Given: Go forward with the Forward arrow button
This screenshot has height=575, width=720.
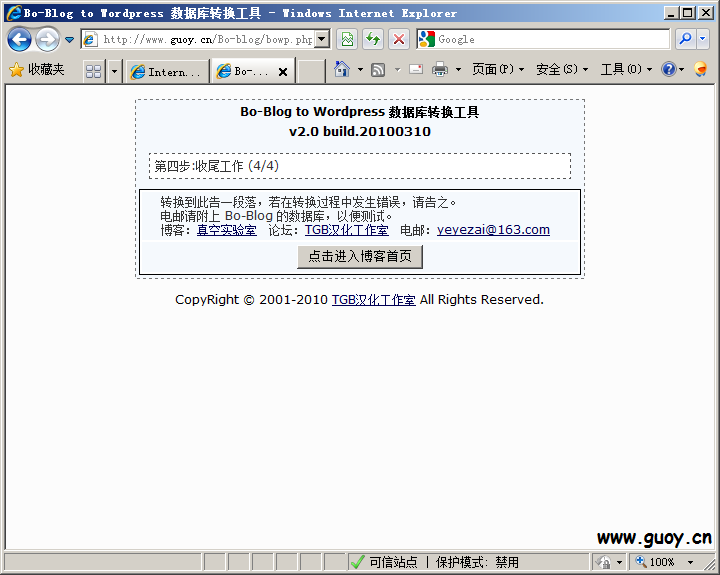Looking at the screenshot, I should pyautogui.click(x=48, y=39).
